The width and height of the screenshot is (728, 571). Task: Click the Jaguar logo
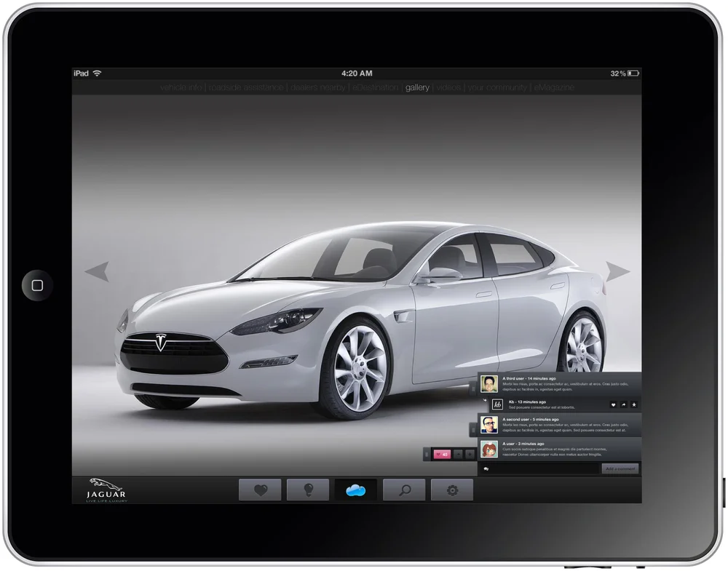[x=106, y=490]
